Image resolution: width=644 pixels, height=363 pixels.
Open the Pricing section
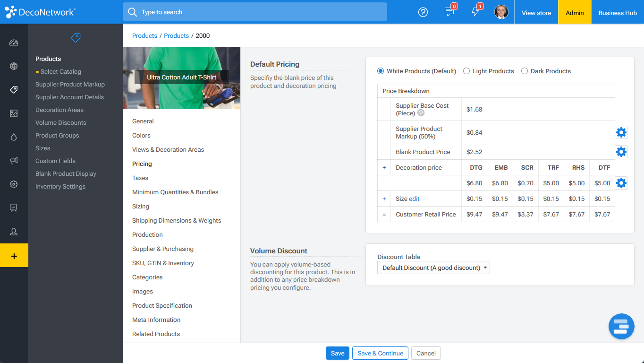142,164
